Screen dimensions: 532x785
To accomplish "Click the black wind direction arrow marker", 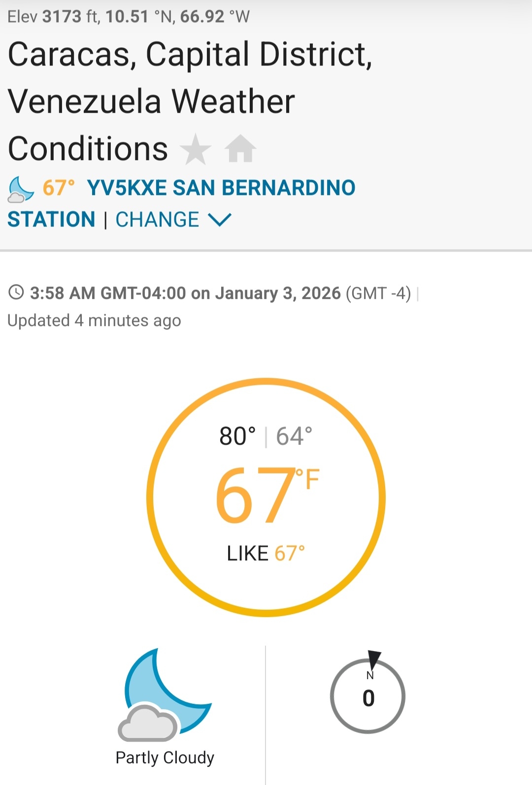I will pyautogui.click(x=374, y=659).
